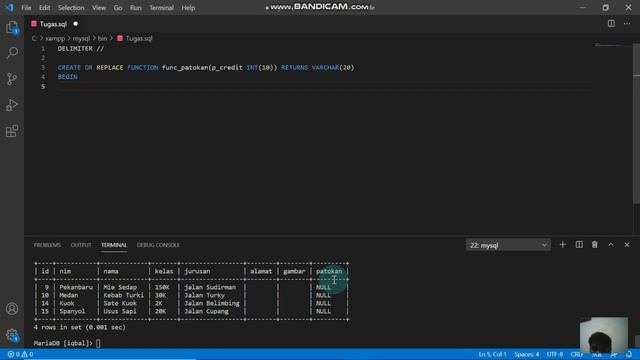Image resolution: width=640 pixels, height=360 pixels.
Task: Click line number 3 in the gutter
Action: point(43,68)
